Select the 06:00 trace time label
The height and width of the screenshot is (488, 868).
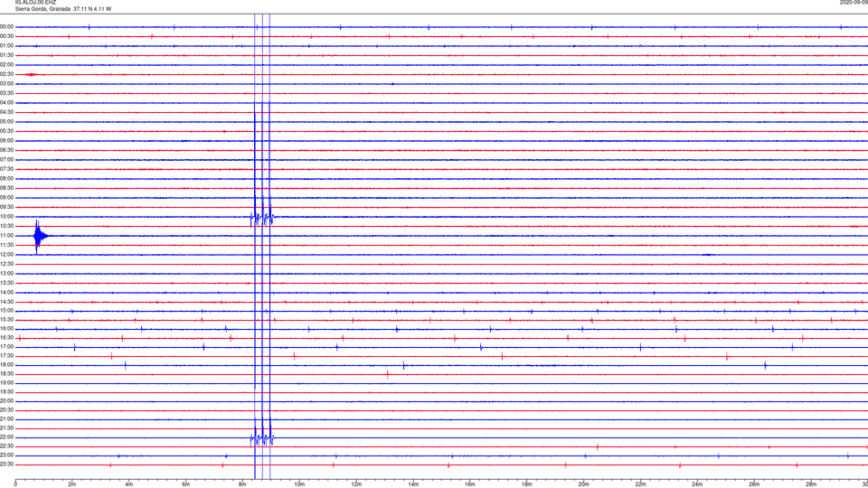tap(6, 141)
